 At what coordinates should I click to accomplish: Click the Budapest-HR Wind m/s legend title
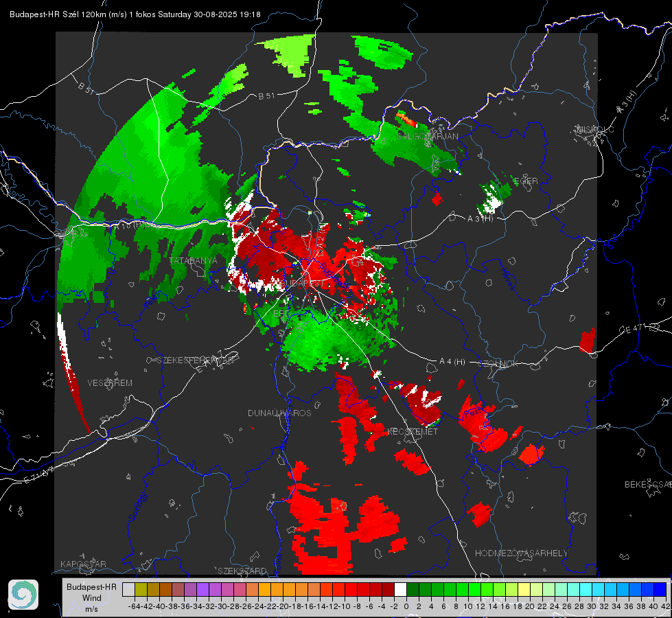tap(91, 597)
